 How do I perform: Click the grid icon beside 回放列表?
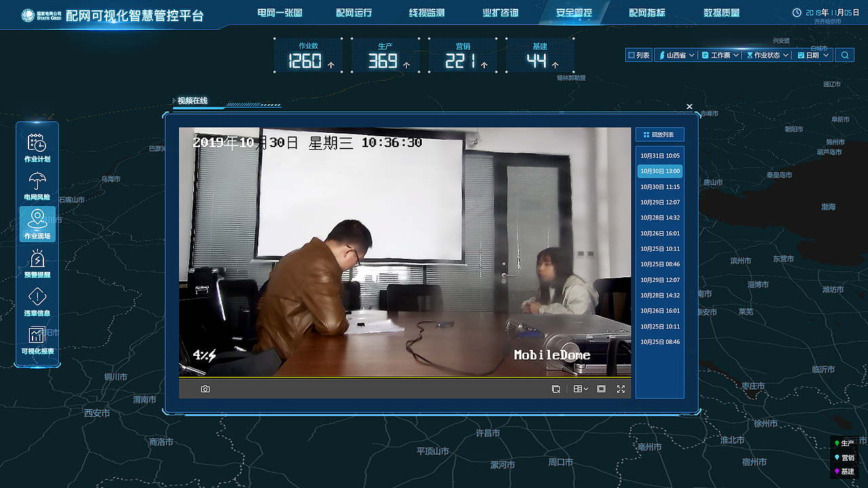click(x=646, y=135)
